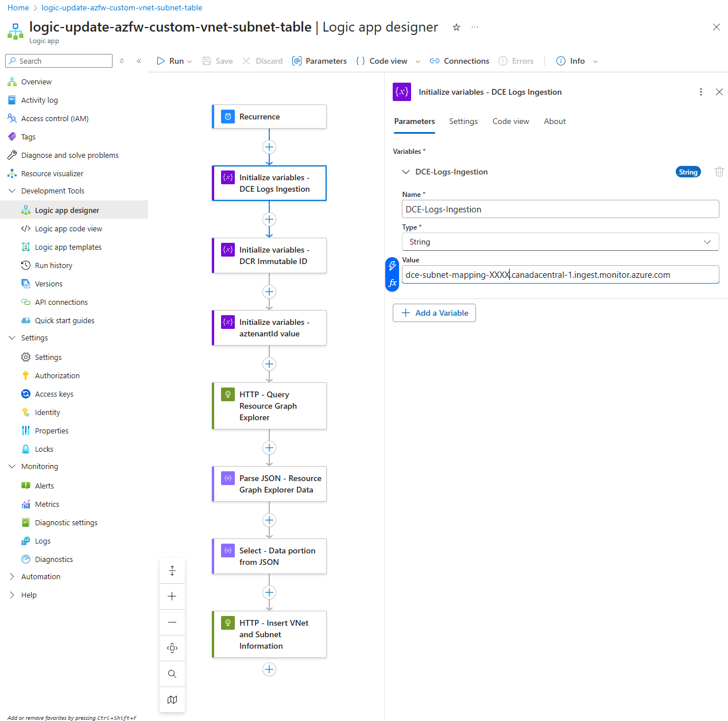
Task: Favorite this logic app with star
Action: pos(456,27)
